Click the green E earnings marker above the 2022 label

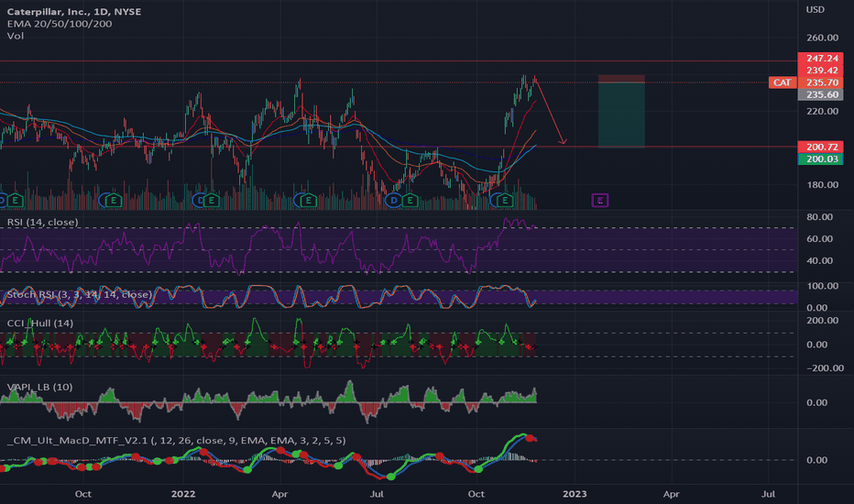pos(212,201)
